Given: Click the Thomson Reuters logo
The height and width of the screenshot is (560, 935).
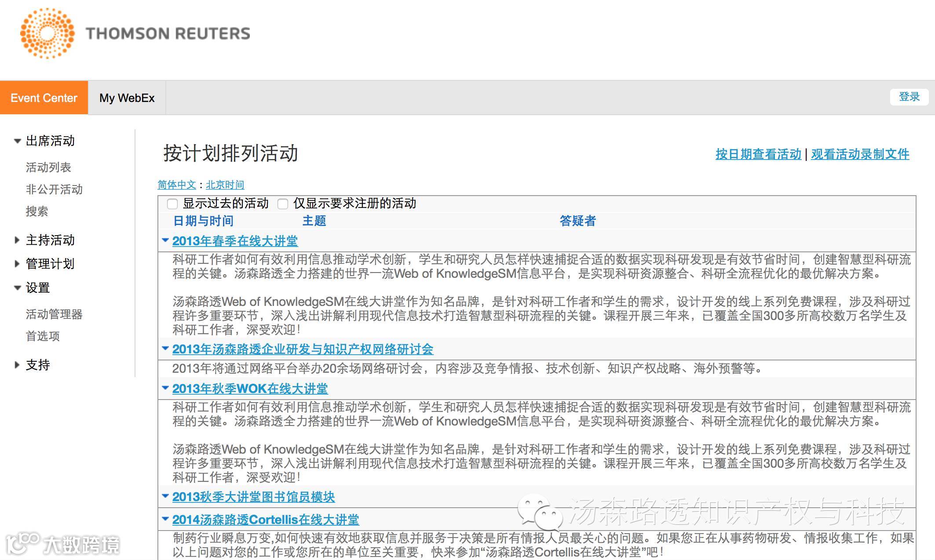Looking at the screenshot, I should click(135, 33).
